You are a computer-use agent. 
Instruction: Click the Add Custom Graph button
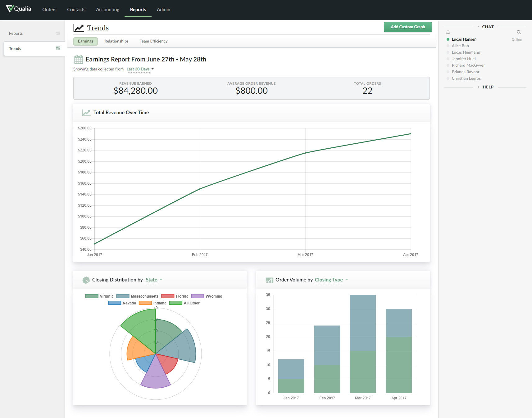click(x=407, y=27)
